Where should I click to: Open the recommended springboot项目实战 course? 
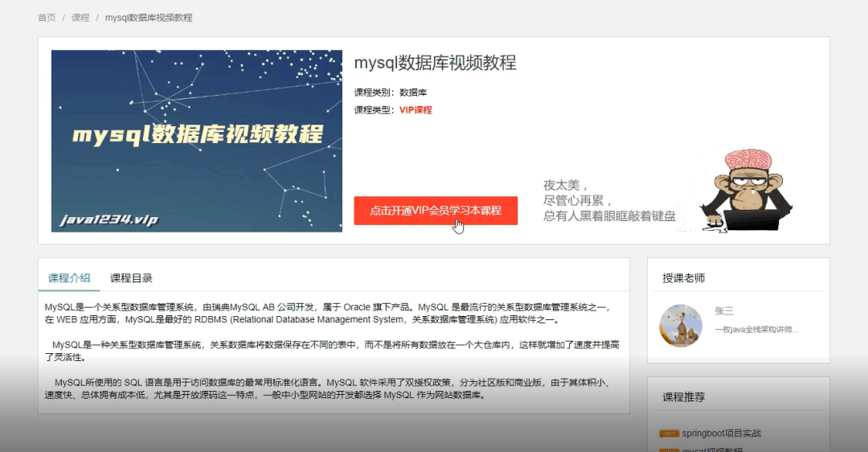(721, 434)
